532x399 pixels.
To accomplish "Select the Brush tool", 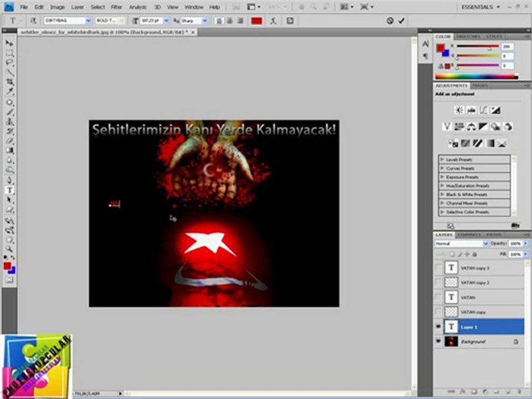I will pyautogui.click(x=9, y=112).
